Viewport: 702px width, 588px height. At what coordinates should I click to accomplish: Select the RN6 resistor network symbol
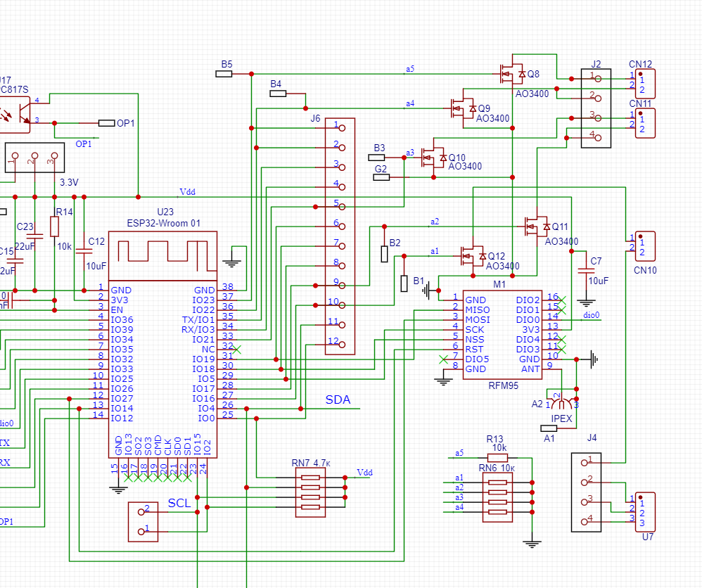pos(497,497)
